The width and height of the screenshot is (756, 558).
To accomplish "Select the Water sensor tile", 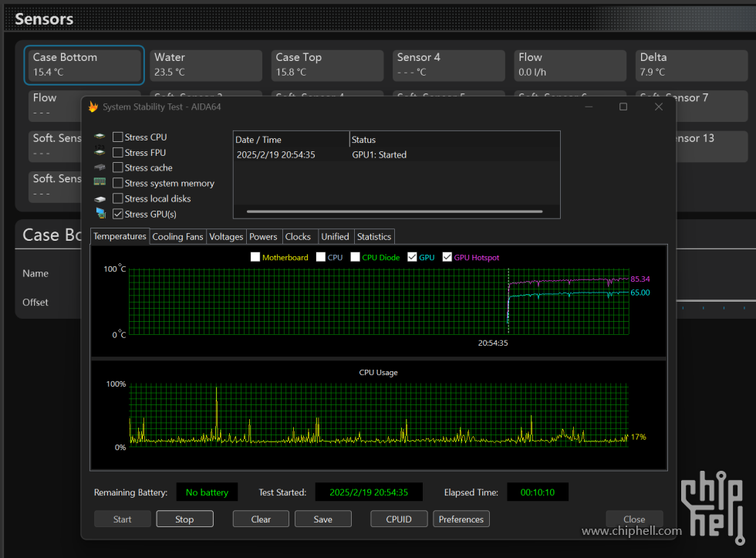I will [206, 65].
